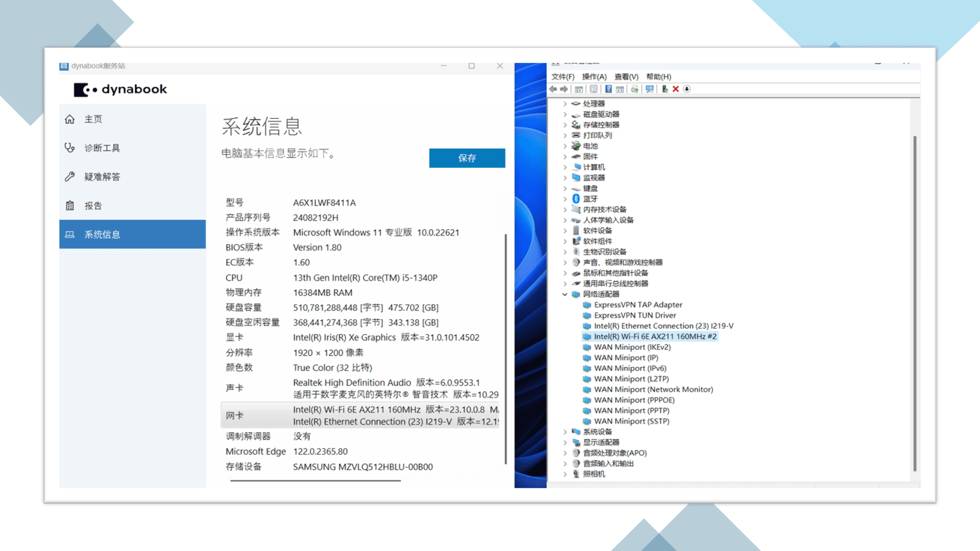Collapse the 网络适配器 network adapters node
Screen dimensions: 980x551
coord(565,294)
